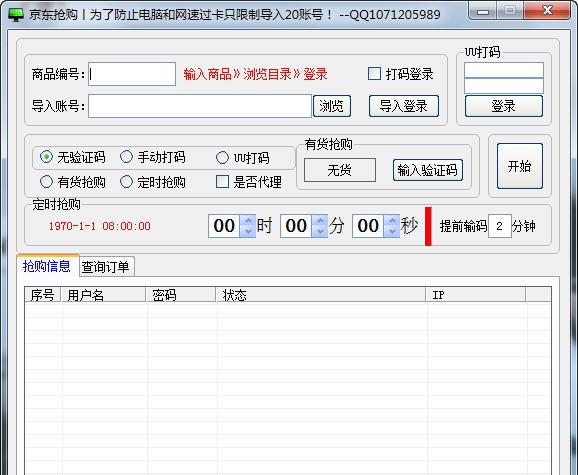
Task: Click the IP column header
Action: [x=476, y=295]
